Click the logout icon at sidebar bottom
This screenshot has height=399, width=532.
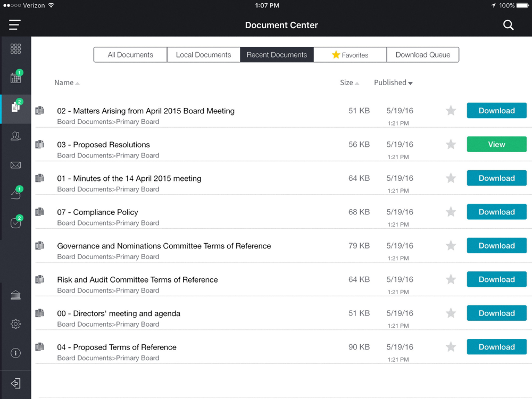coord(15,384)
